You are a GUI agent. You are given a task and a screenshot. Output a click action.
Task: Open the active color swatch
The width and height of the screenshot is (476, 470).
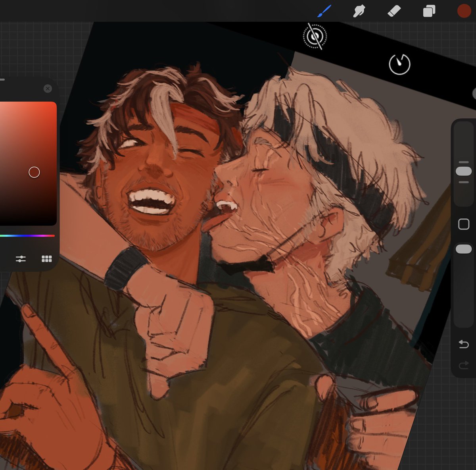click(x=464, y=11)
